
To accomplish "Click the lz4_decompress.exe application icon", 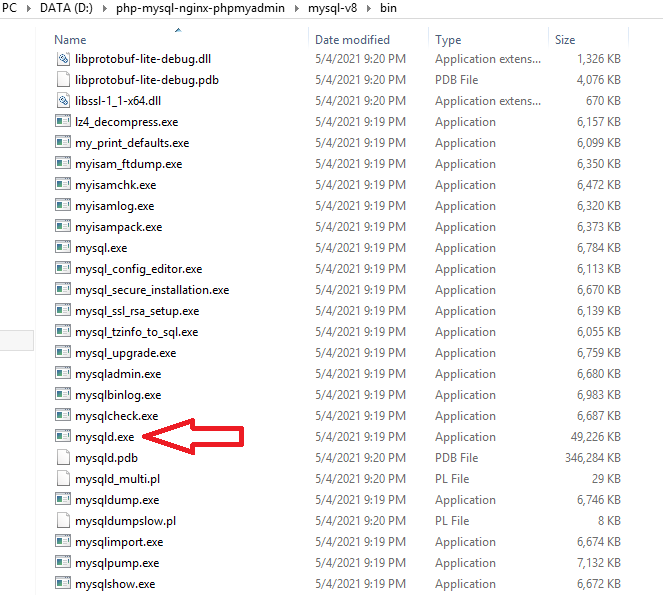I will click(x=63, y=122).
